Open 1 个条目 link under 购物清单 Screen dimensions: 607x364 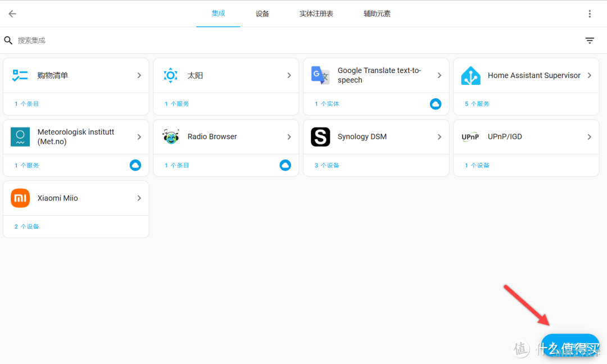point(27,104)
